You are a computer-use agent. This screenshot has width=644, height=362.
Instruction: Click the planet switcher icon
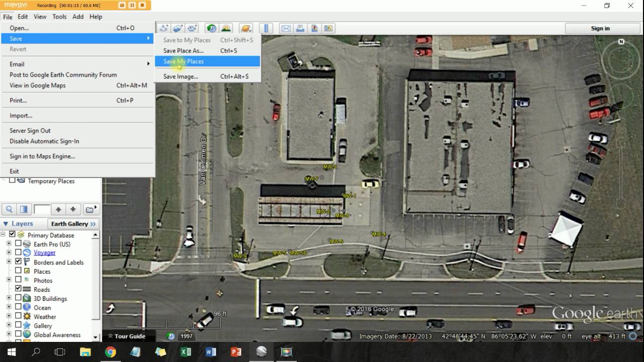coord(246,28)
